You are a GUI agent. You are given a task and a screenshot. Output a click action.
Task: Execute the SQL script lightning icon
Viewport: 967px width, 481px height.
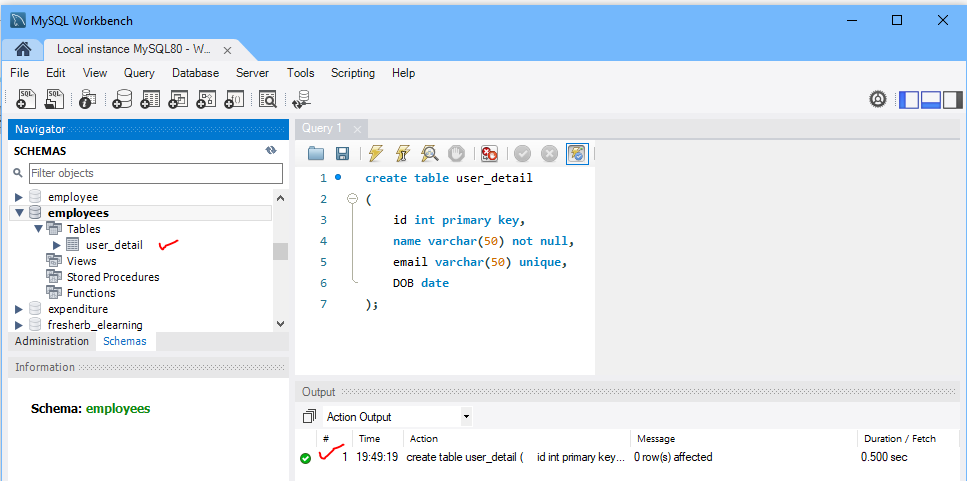point(376,153)
